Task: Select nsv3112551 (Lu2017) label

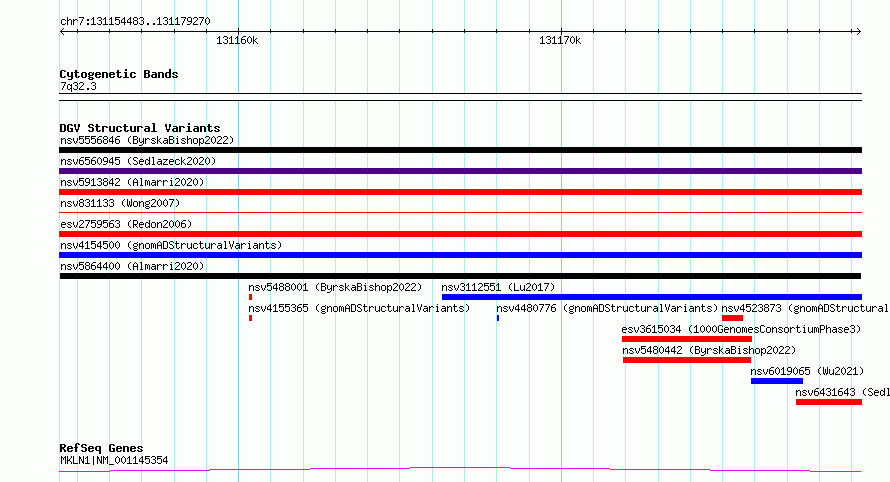Action: (498, 287)
